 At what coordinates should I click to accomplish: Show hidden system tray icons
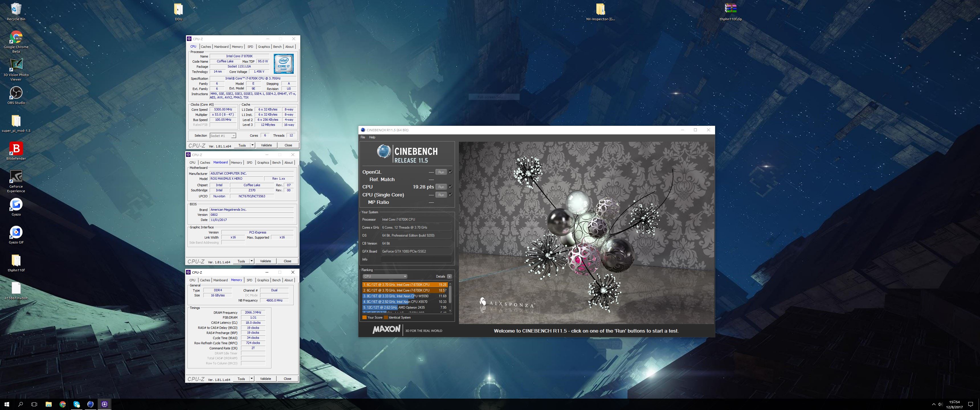pyautogui.click(x=934, y=404)
